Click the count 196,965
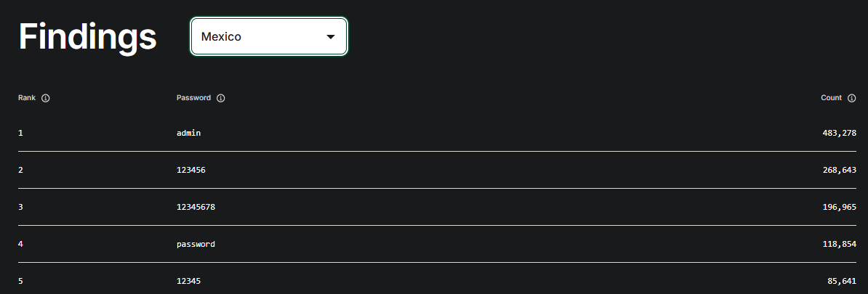Image resolution: width=868 pixels, height=294 pixels. (839, 208)
